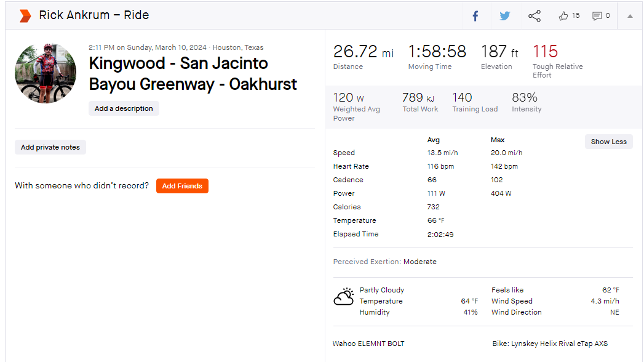This screenshot has width=644, height=362.
Task: Click the 732 calories value
Action: click(x=433, y=207)
